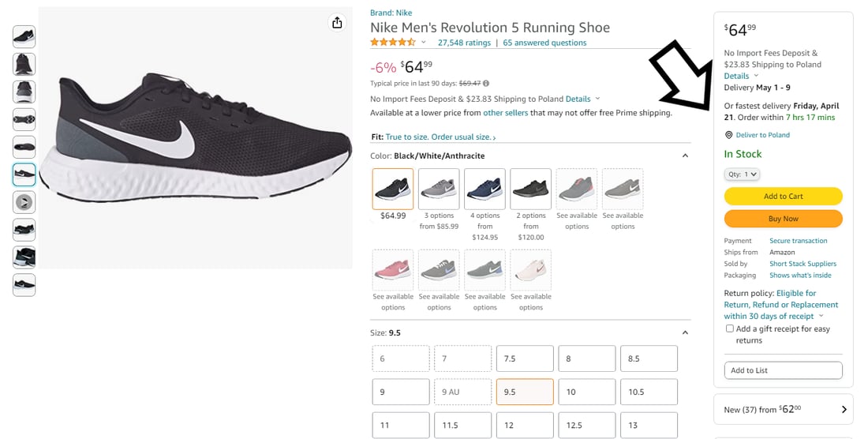The image size is (868, 439).
Task: Open the New (37) offers arrow
Action: click(x=844, y=410)
